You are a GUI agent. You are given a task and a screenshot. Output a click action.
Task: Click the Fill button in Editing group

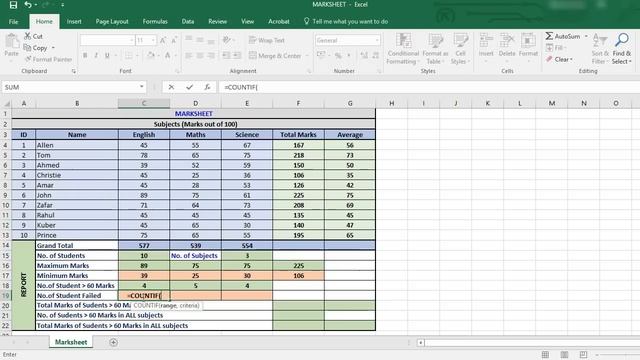pos(555,48)
